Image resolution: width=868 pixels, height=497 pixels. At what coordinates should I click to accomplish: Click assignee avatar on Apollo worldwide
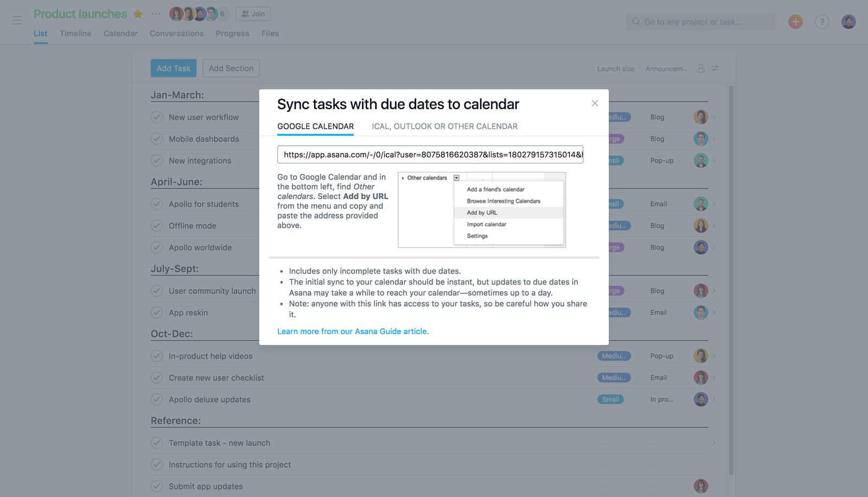701,247
